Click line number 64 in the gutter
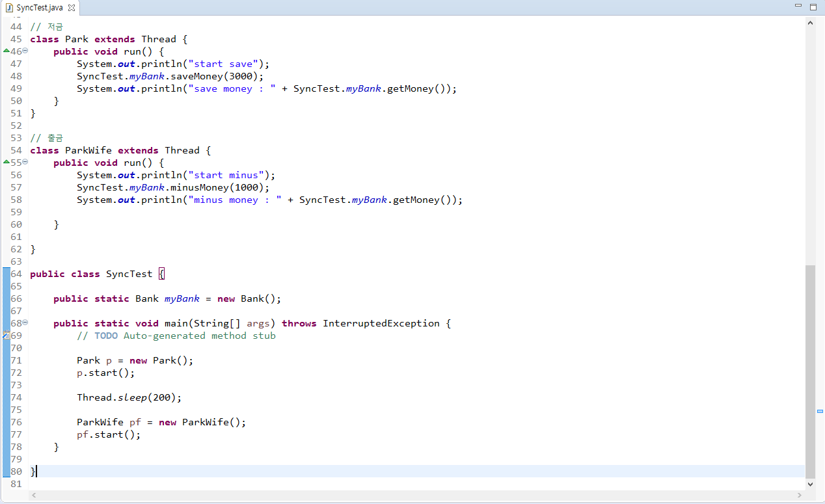Image resolution: width=825 pixels, height=504 pixels. tap(16, 274)
